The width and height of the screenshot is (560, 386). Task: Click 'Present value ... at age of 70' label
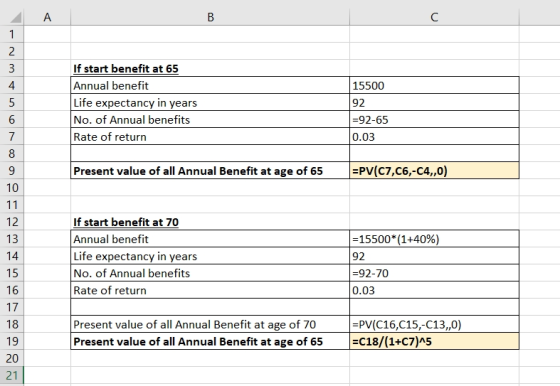coord(195,325)
